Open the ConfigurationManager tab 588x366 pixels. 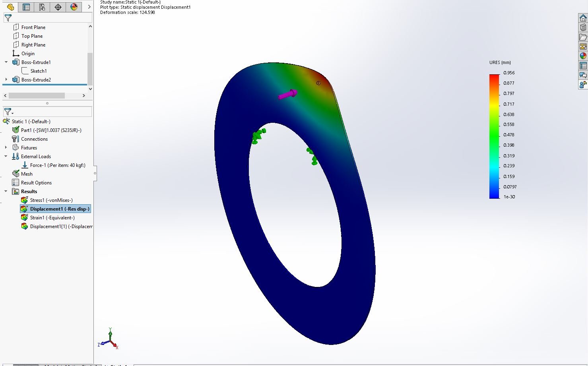[42, 7]
